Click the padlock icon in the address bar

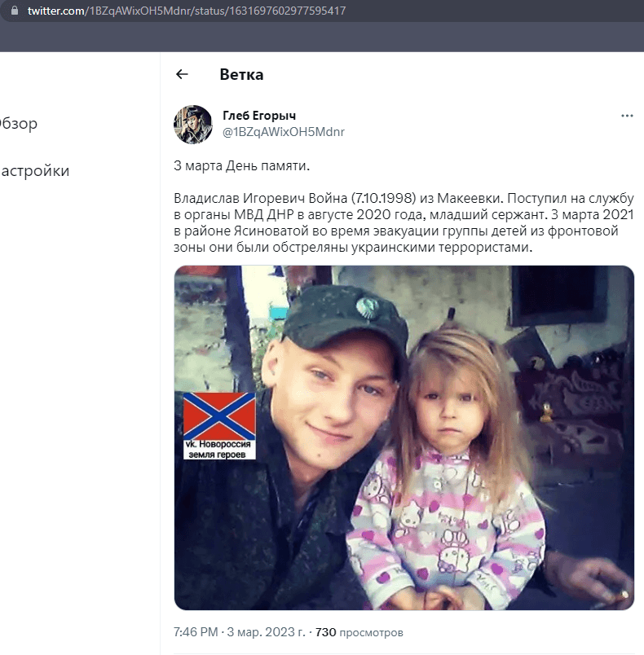pos(14,11)
